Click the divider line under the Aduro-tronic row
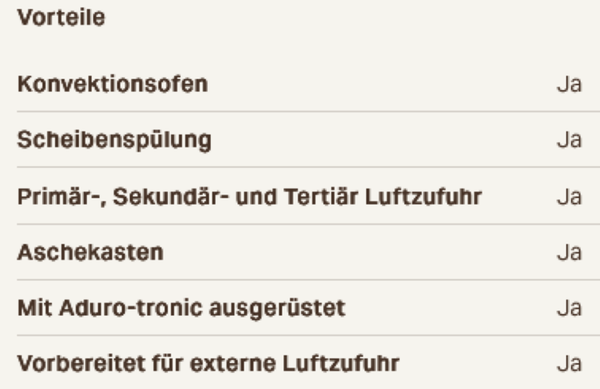Image resolution: width=600 pixels, height=389 pixels. (x=308, y=335)
